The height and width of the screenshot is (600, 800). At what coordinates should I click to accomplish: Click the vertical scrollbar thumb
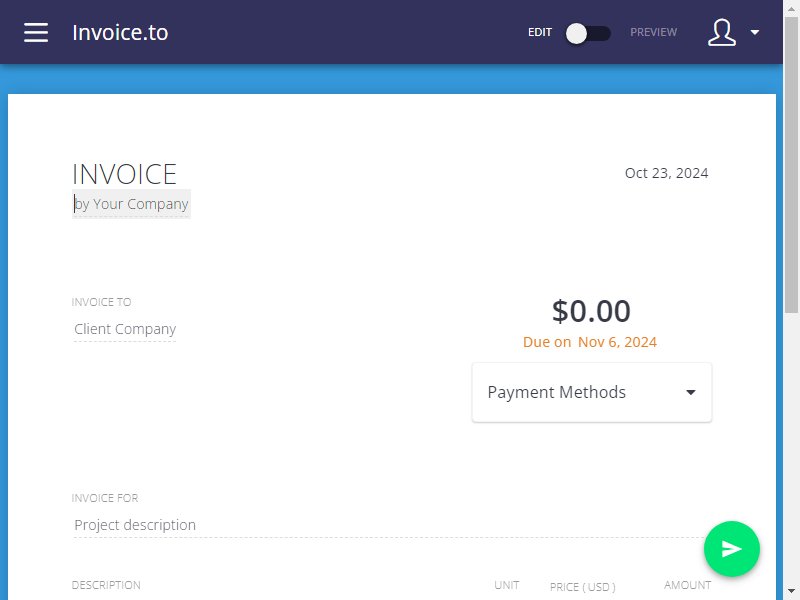pyautogui.click(x=791, y=165)
